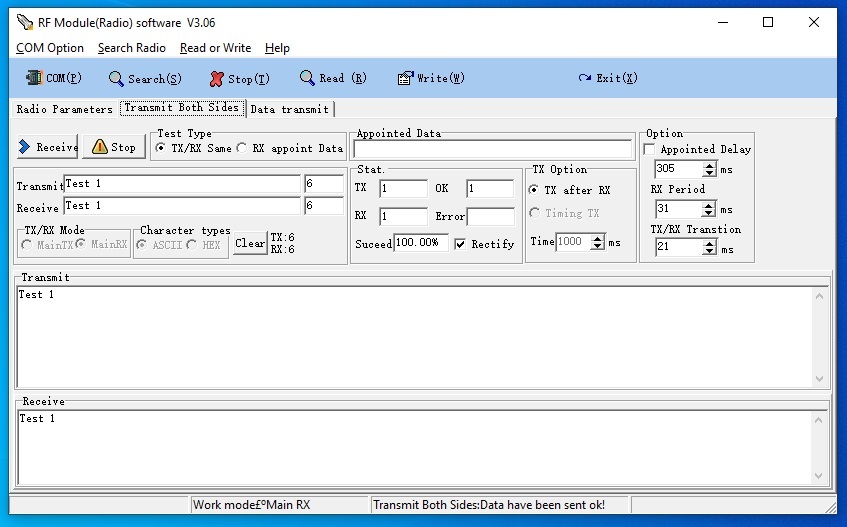Image resolution: width=847 pixels, height=527 pixels.
Task: Click the Stat Error count field
Action: [490, 217]
